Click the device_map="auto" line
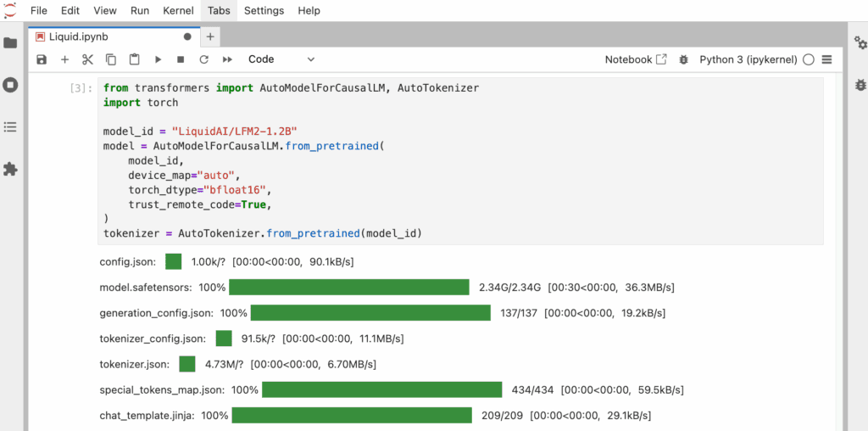The width and height of the screenshot is (868, 431). point(185,176)
